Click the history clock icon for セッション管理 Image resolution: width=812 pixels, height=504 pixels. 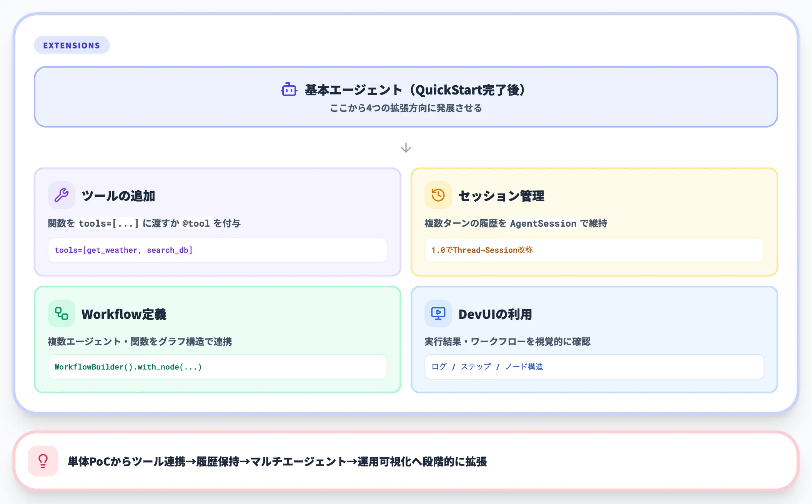[438, 195]
